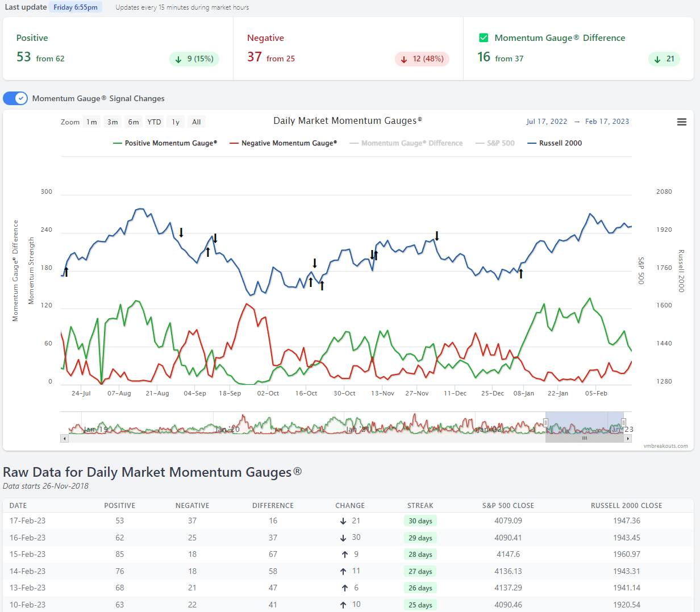700x612 pixels.
Task: Click the navigator right scroll arrow
Action: (x=628, y=438)
